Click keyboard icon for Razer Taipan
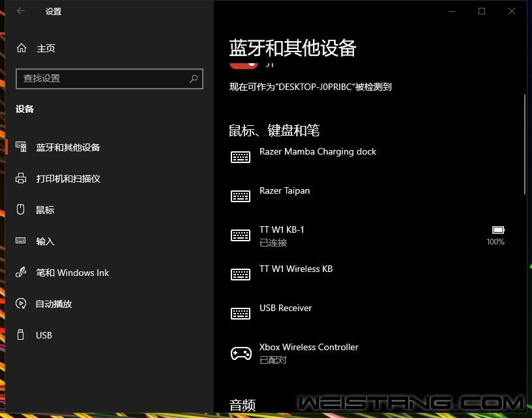Image resolution: width=532 pixels, height=418 pixels. point(241,196)
